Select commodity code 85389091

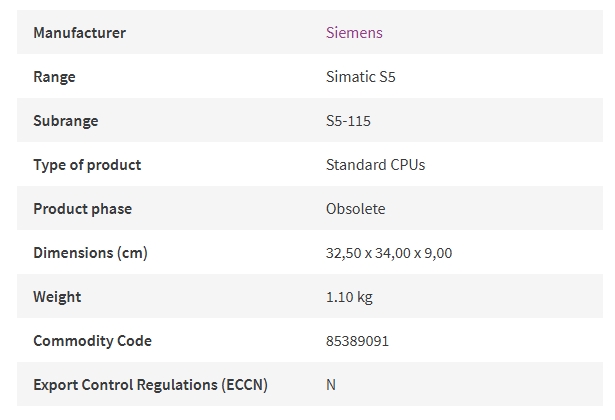pyautogui.click(x=357, y=341)
